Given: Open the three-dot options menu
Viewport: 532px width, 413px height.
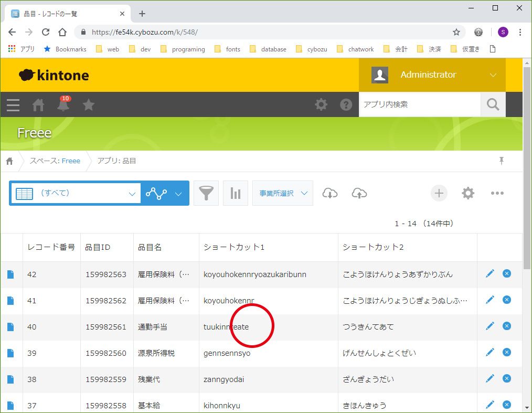Looking at the screenshot, I should pos(497,193).
